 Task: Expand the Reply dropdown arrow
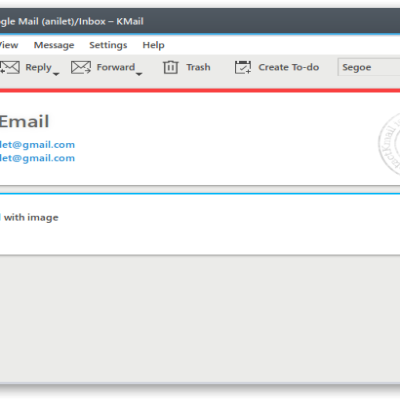point(56,74)
